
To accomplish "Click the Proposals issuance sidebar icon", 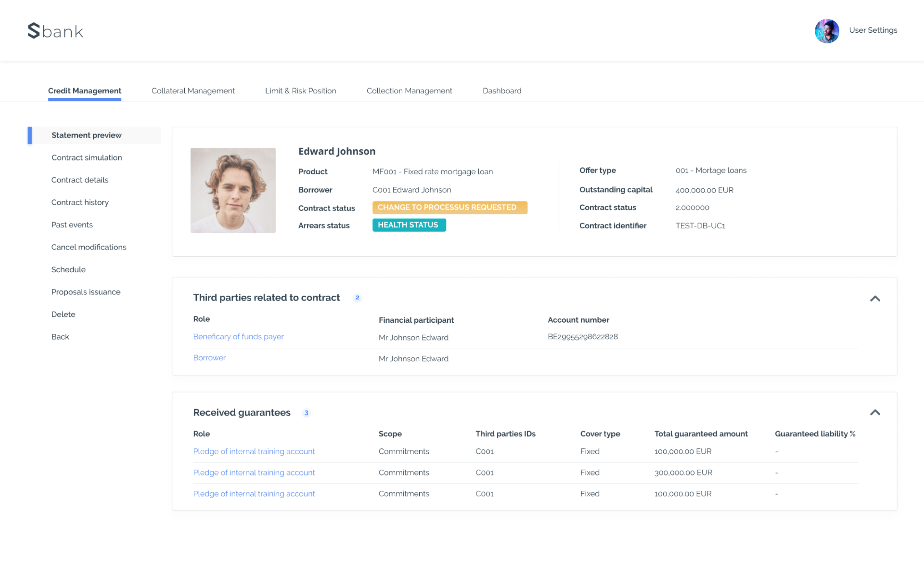I will pyautogui.click(x=86, y=292).
